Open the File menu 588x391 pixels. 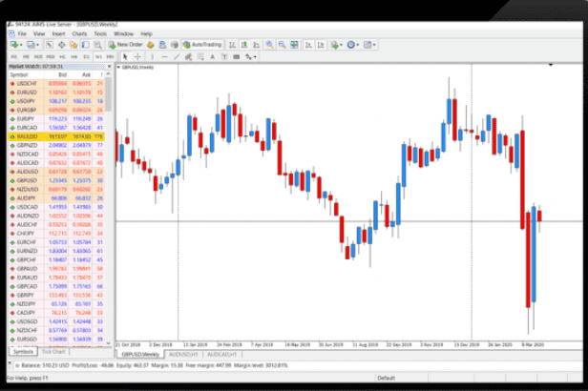tap(22, 33)
